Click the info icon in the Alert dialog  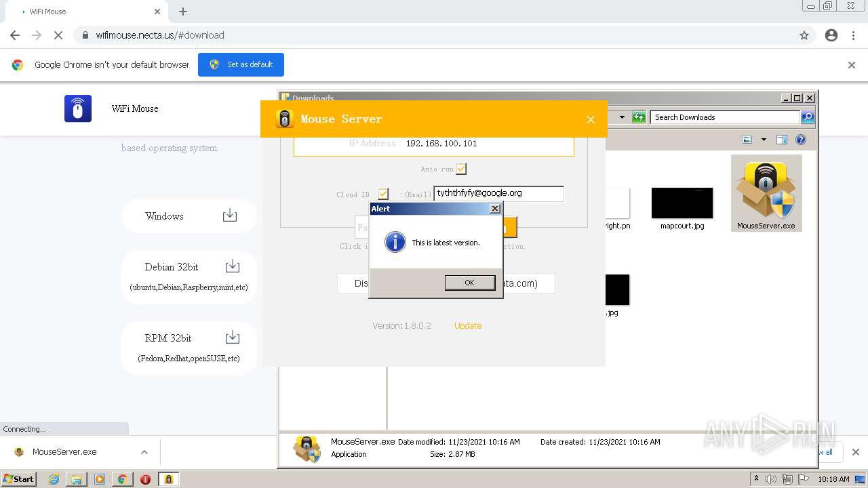click(x=395, y=242)
